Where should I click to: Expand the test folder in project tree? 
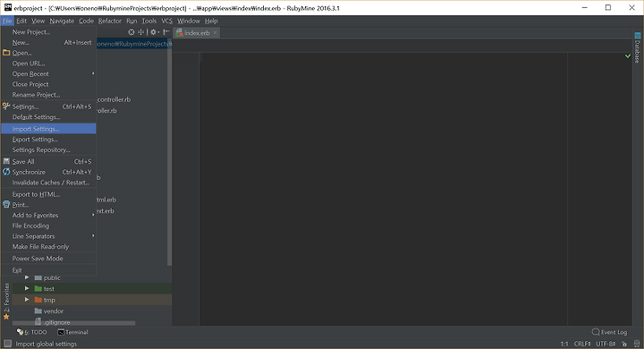[x=27, y=288]
